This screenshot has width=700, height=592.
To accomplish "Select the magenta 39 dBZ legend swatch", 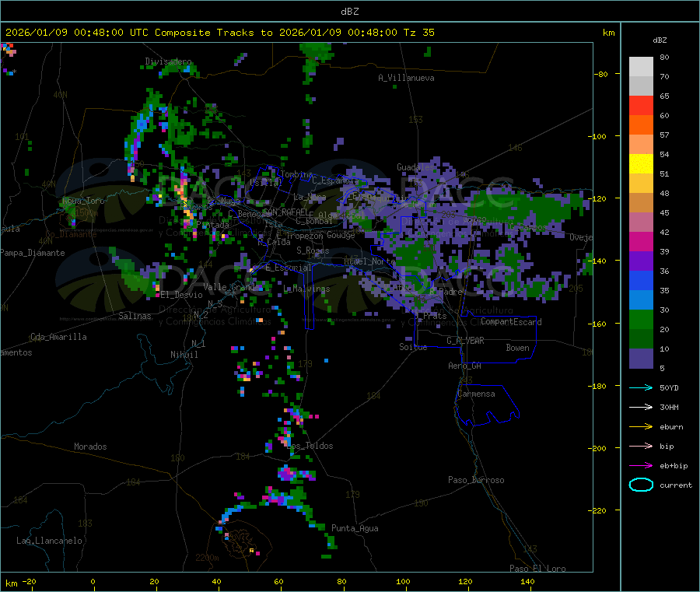I will tap(641, 241).
